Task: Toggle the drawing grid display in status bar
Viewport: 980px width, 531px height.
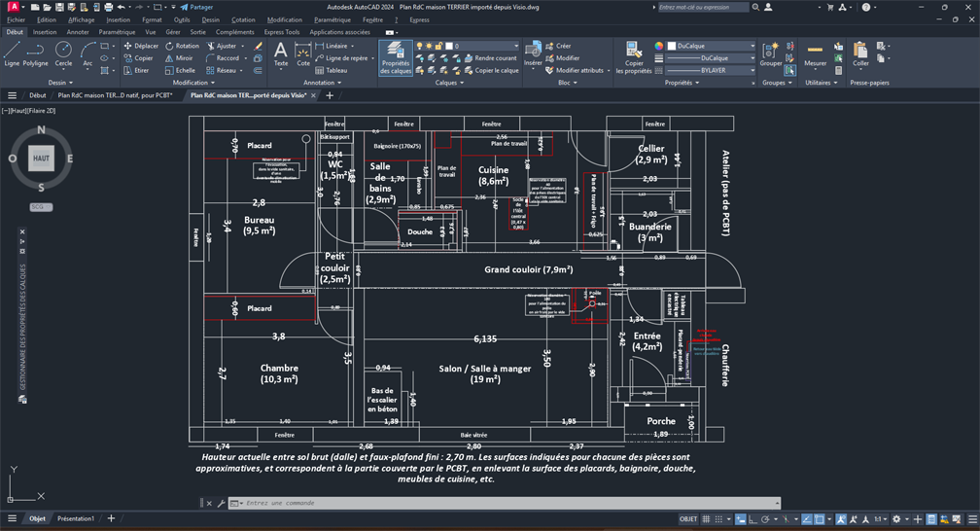Action: 706,519
